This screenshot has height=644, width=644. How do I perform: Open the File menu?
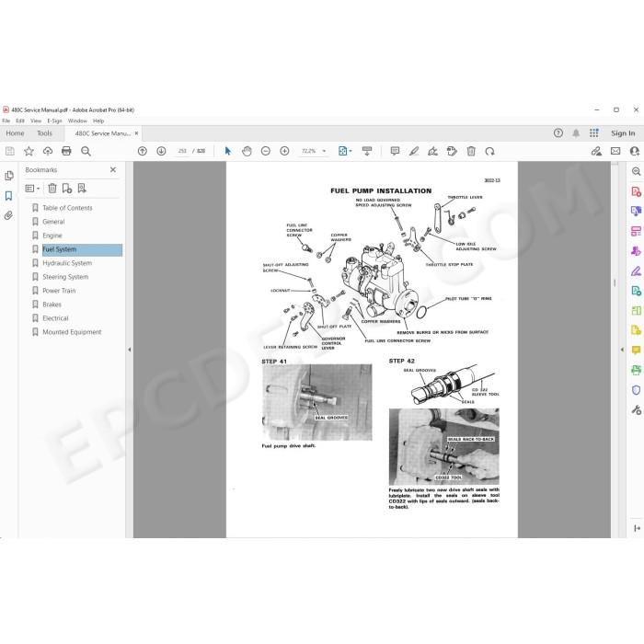(6, 121)
